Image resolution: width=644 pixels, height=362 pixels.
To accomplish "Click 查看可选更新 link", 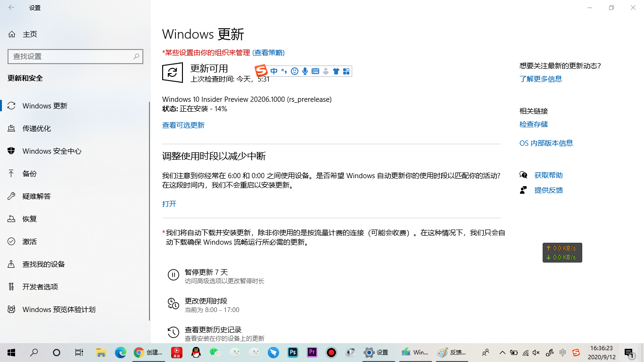I will click(x=183, y=125).
